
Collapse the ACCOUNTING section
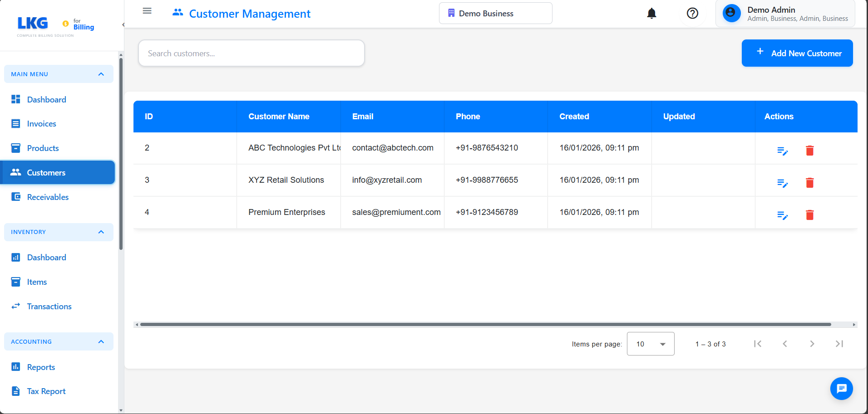101,341
